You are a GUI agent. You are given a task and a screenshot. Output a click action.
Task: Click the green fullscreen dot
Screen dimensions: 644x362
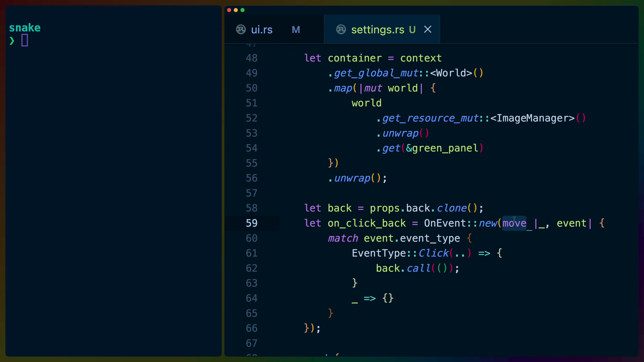click(x=242, y=10)
